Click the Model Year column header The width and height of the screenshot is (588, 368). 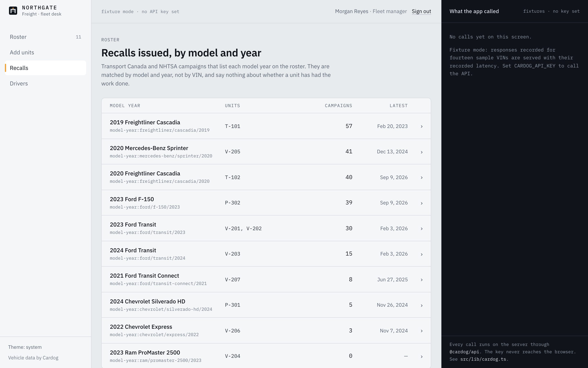coord(125,106)
